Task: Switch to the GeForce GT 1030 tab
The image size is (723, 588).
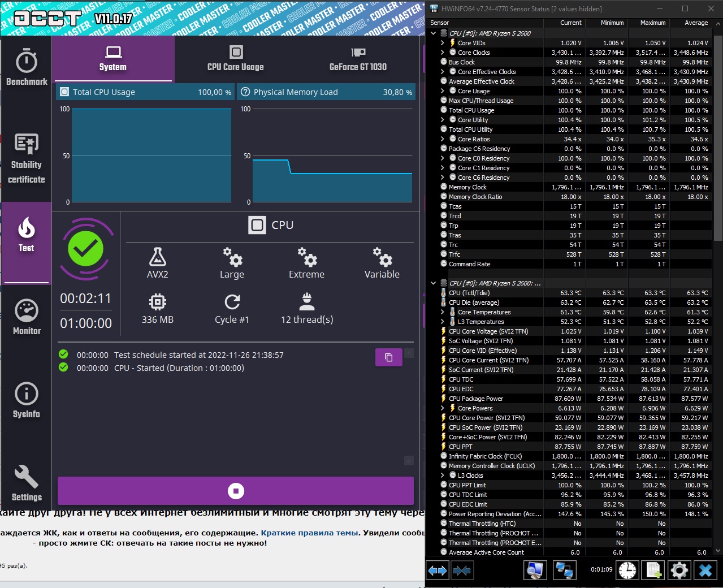Action: point(358,59)
